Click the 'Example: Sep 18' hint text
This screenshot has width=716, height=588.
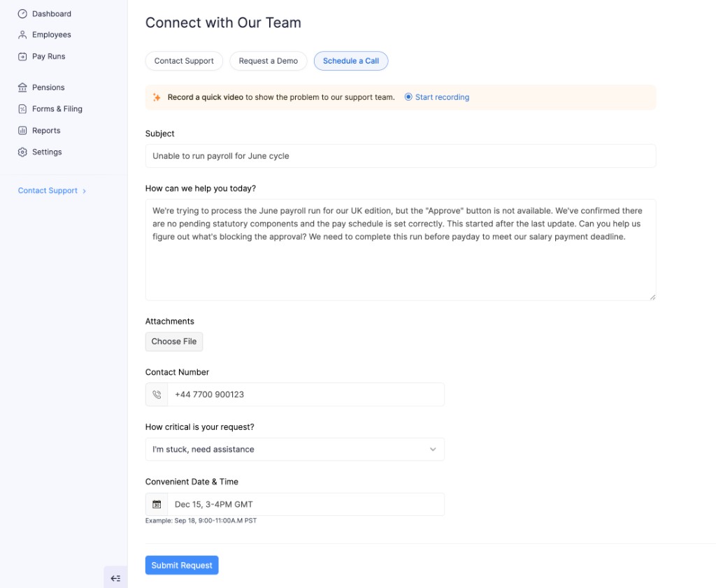tap(201, 521)
